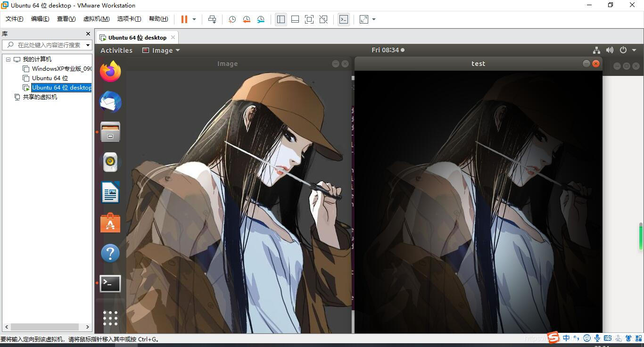This screenshot has width=644, height=347.
Task: Open Ubuntu Activities overview
Action: pos(116,50)
